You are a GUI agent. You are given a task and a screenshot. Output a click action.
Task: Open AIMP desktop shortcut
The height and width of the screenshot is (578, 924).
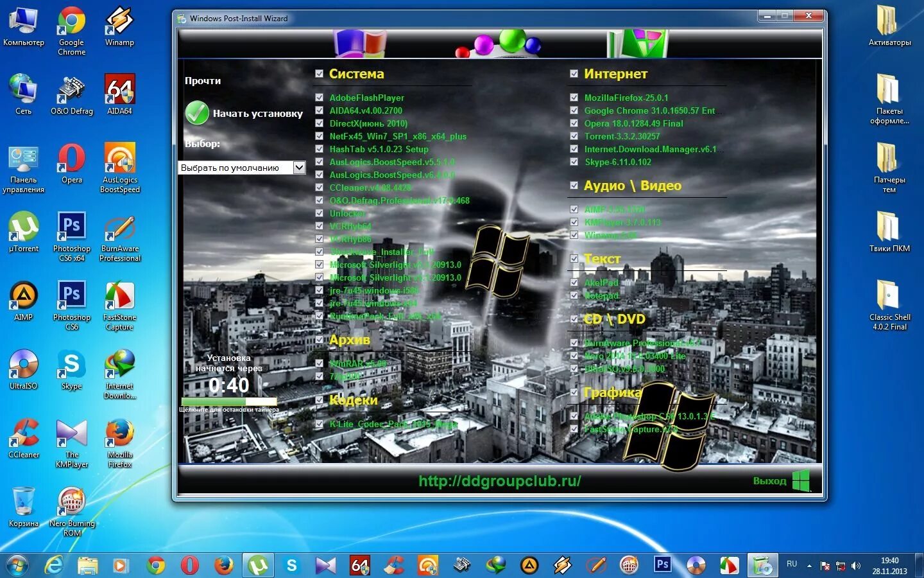click(24, 301)
